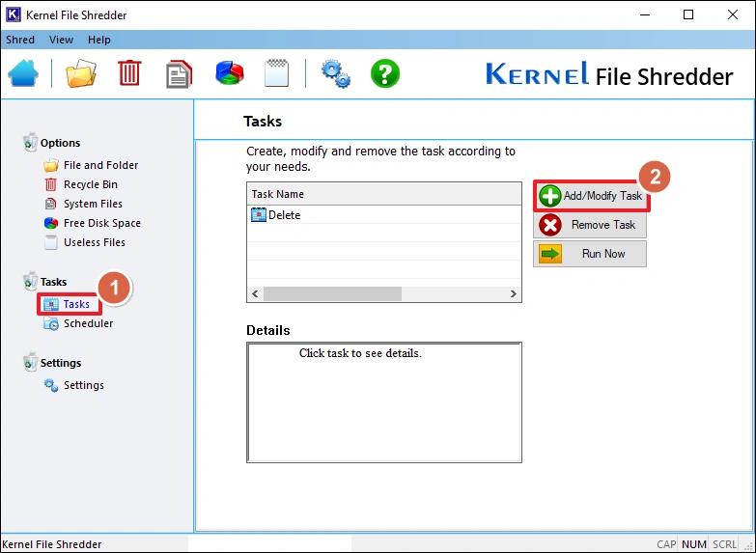Click the green Help question mark icon
Viewport: 756px width, 553px height.
(385, 74)
